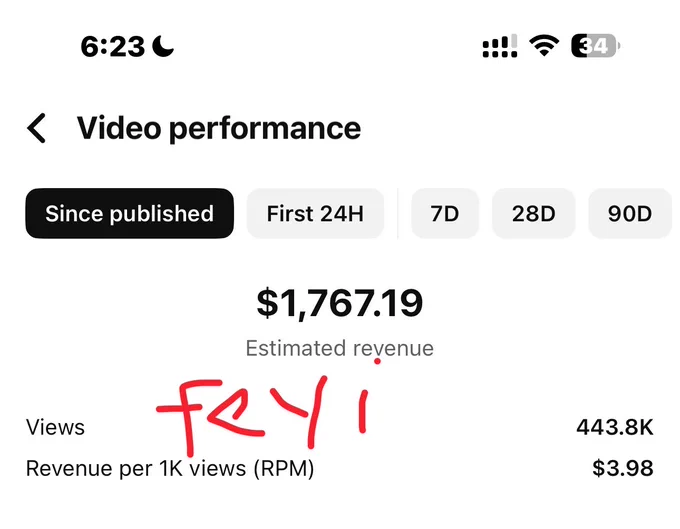
Task: Tap the $3.98 RPM value
Action: (x=623, y=468)
